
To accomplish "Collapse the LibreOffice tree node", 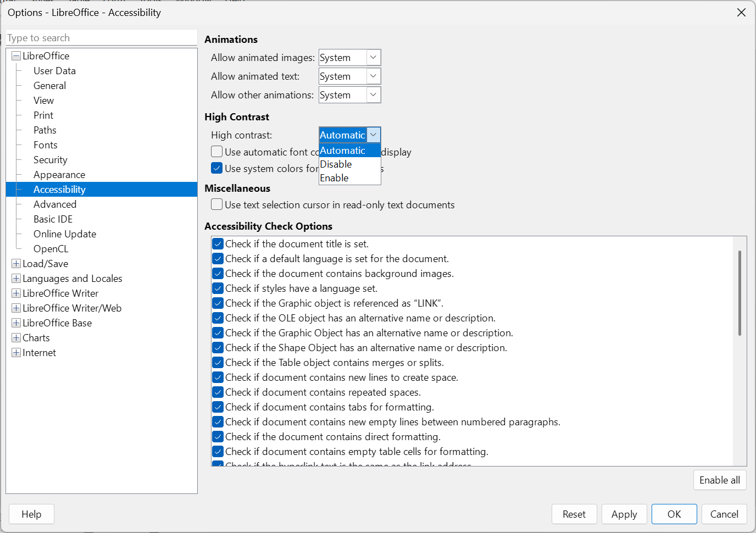I will [16, 56].
